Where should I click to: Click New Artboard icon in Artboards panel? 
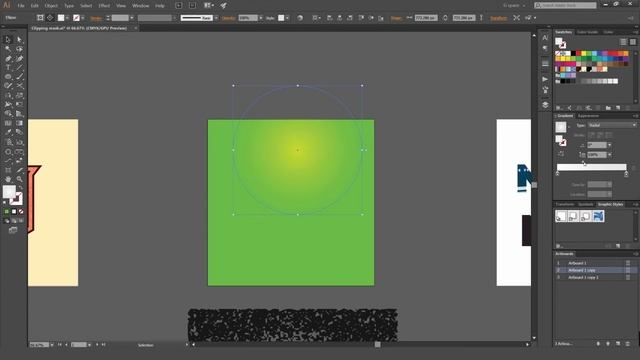(618, 344)
